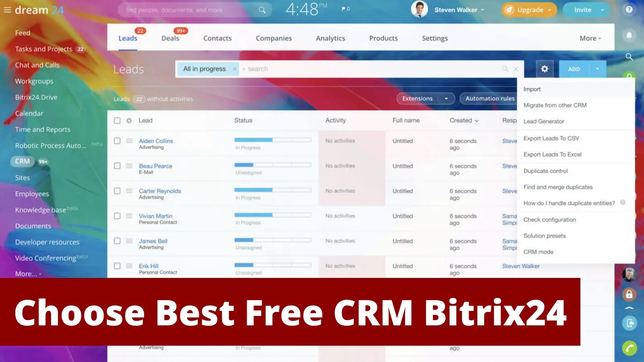This screenshot has height=362, width=644.
Task: Expand the Upgrade dropdown arrow
Action: point(549,10)
